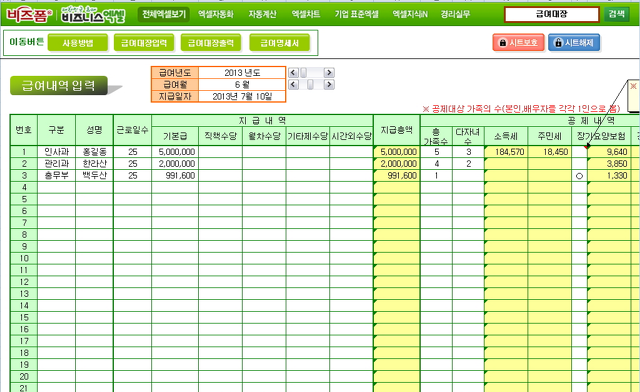Select the 관리과 department cell
The image size is (640, 392).
[x=56, y=164]
